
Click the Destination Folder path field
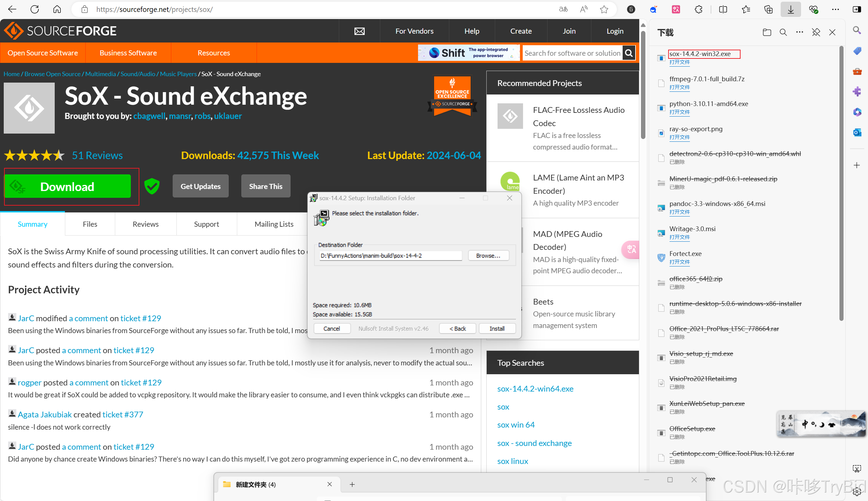[390, 256]
